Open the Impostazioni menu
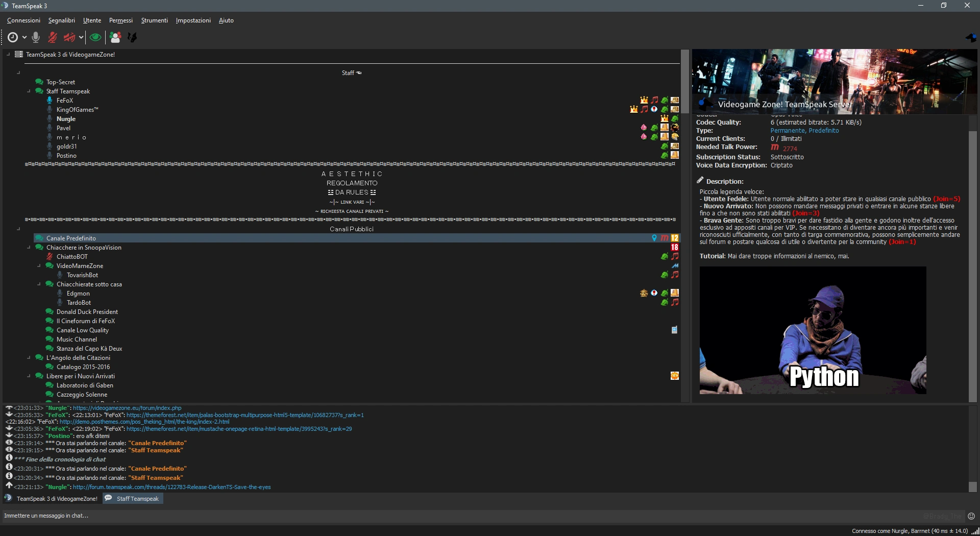The height and width of the screenshot is (536, 980). (x=193, y=20)
